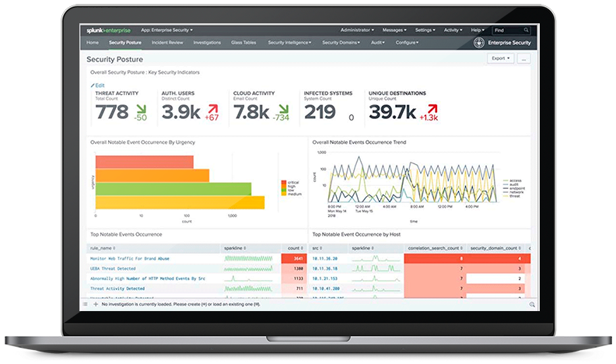
Task: Click the critical red urgency bar
Action: click(x=144, y=163)
